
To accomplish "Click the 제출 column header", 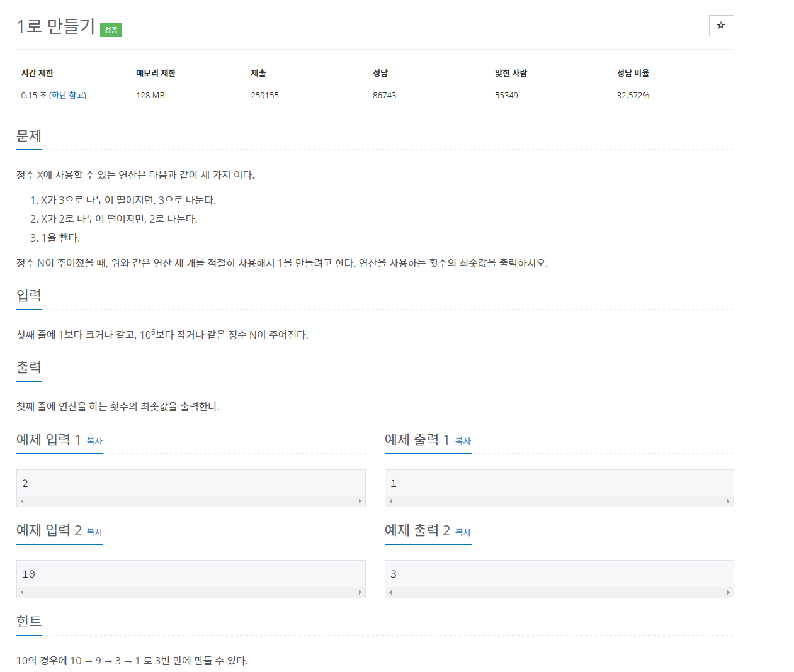I will (x=258, y=73).
